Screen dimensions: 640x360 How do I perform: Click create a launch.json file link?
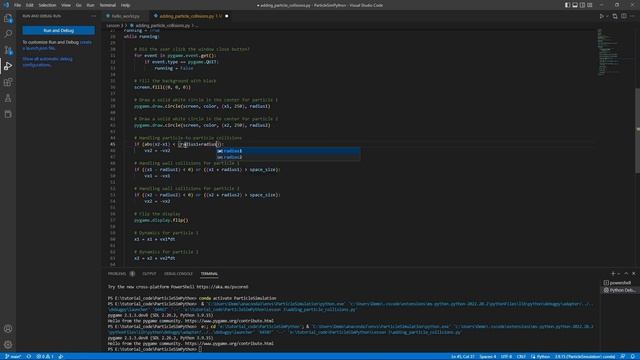(57, 45)
